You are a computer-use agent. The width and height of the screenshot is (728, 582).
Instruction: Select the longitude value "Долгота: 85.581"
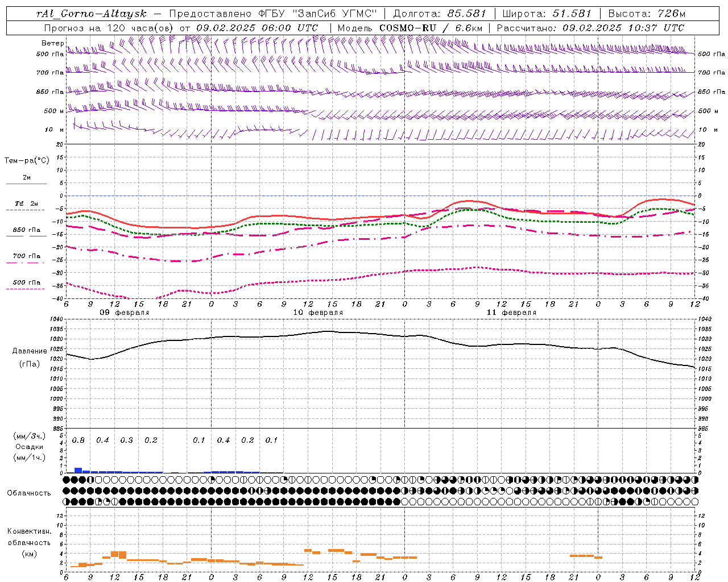coord(441,14)
